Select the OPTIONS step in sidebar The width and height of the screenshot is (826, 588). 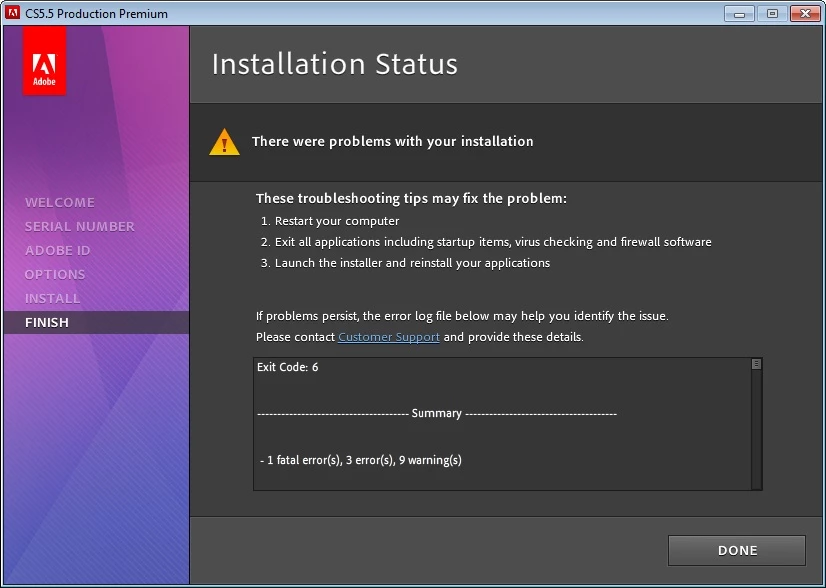click(55, 275)
